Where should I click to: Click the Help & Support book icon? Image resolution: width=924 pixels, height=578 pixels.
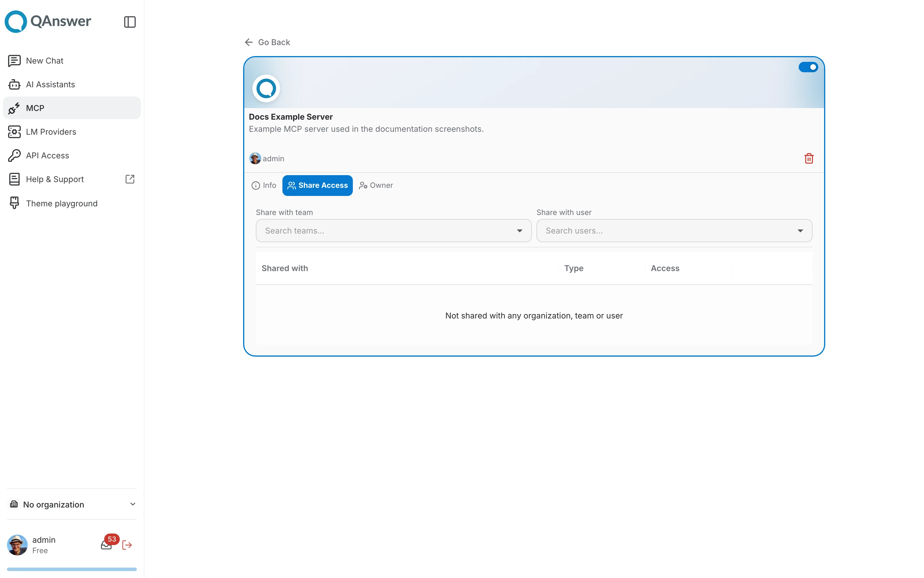[14, 179]
